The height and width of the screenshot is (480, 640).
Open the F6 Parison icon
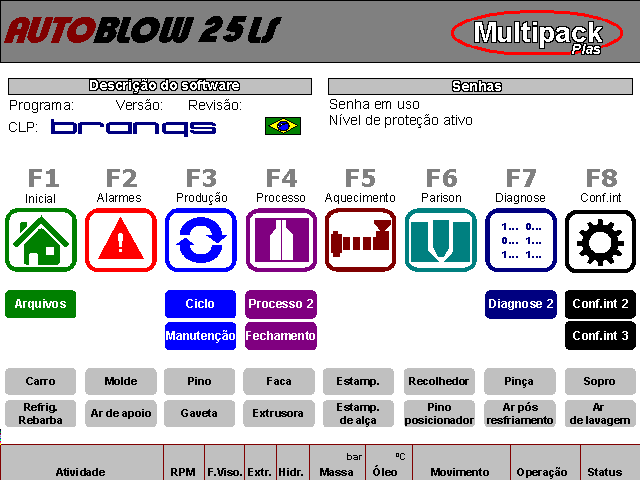click(x=441, y=240)
